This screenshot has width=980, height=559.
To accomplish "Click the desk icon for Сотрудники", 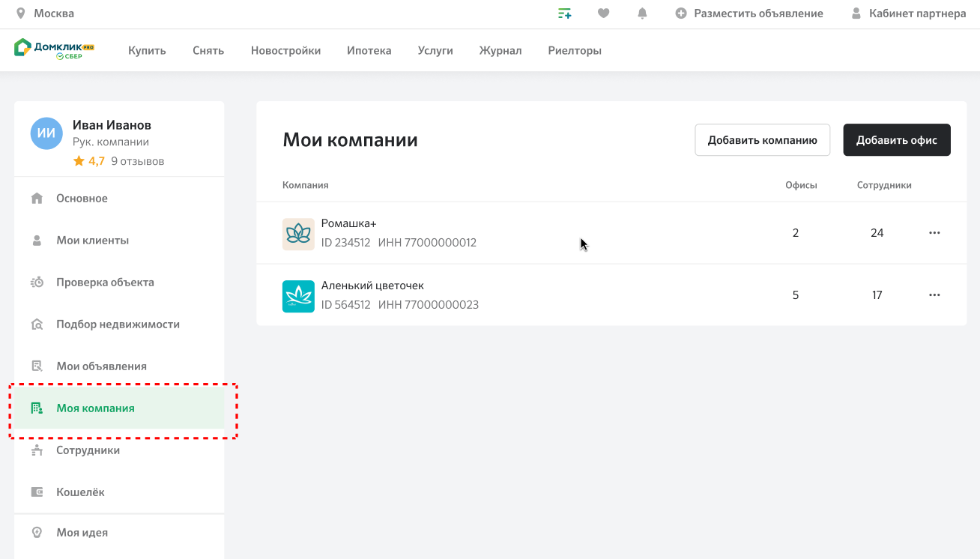I will 37,450.
